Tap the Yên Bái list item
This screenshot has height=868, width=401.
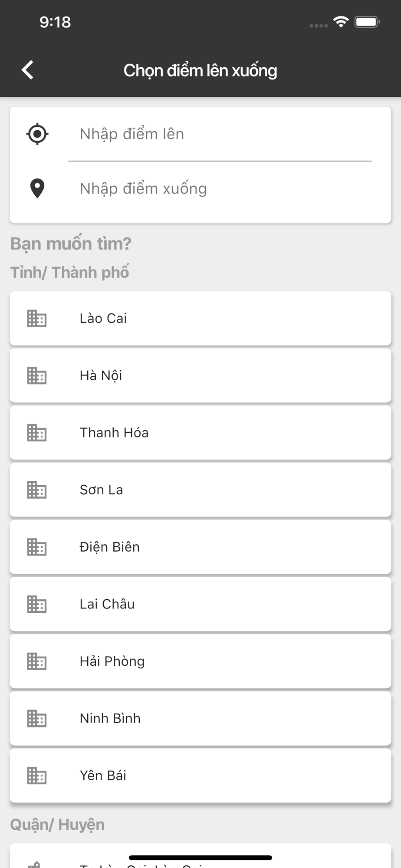click(200, 776)
